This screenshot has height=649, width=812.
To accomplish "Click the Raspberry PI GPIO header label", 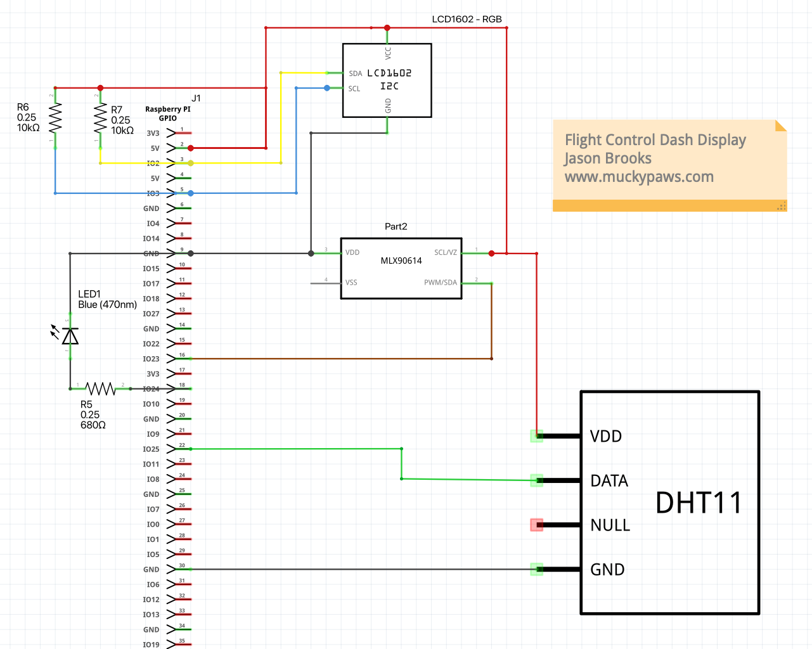I will tap(167, 113).
